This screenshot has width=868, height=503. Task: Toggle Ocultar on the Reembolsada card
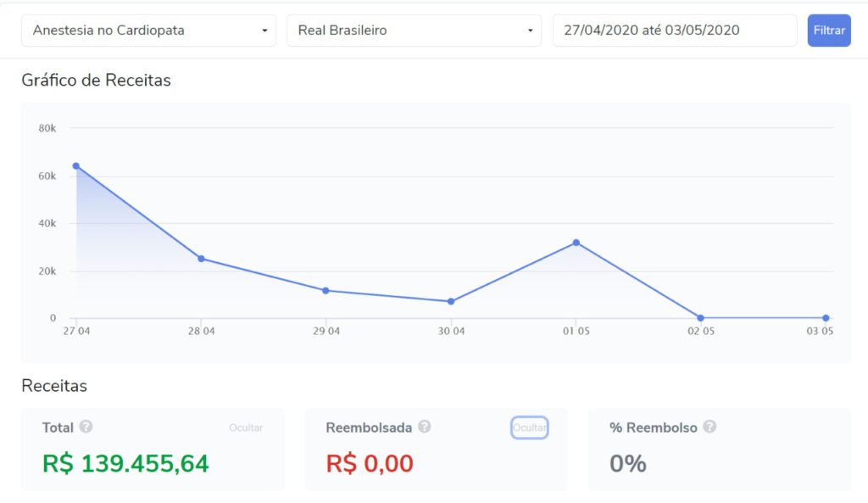[529, 428]
